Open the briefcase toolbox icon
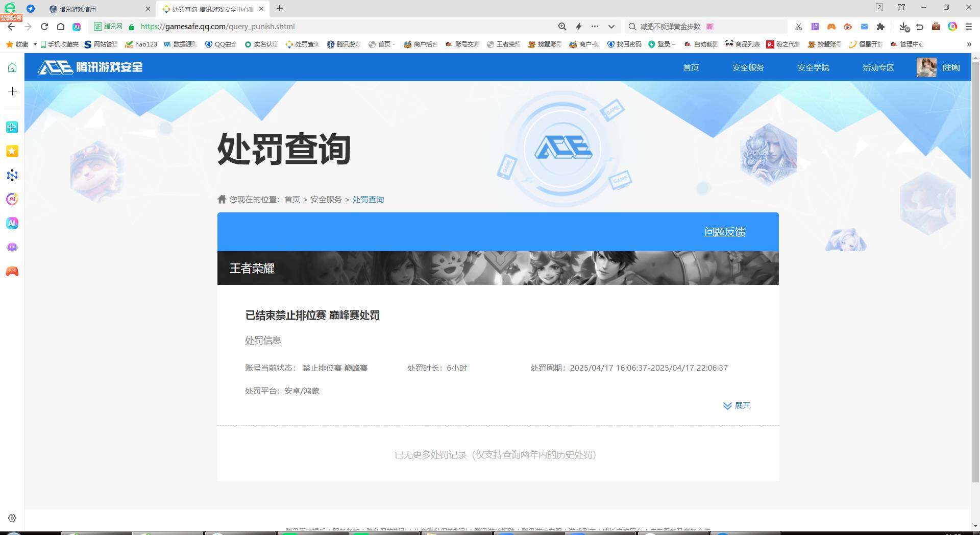 [x=936, y=27]
